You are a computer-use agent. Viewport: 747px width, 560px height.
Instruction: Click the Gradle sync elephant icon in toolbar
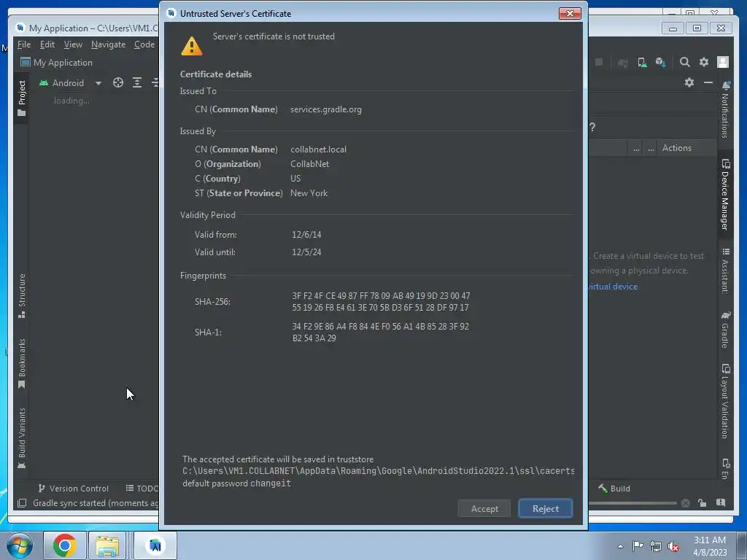click(622, 63)
